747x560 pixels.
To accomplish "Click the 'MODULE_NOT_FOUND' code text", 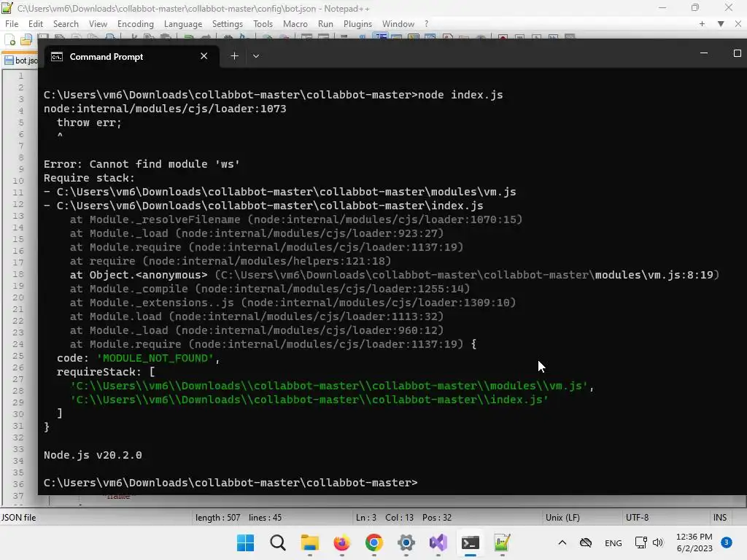I will (155, 358).
